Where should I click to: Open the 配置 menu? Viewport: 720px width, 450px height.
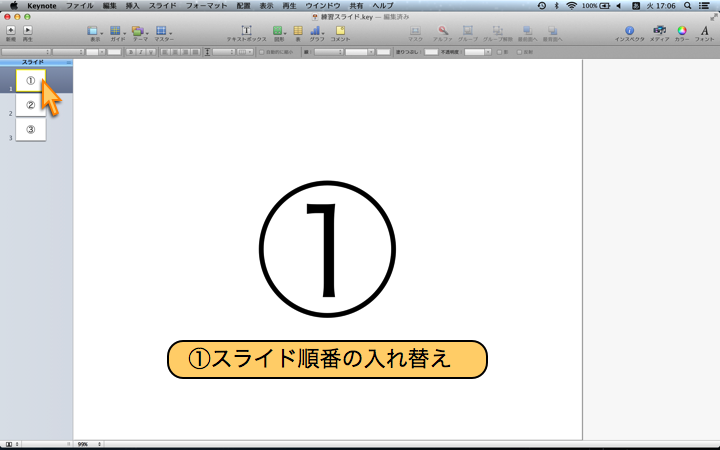point(243,6)
